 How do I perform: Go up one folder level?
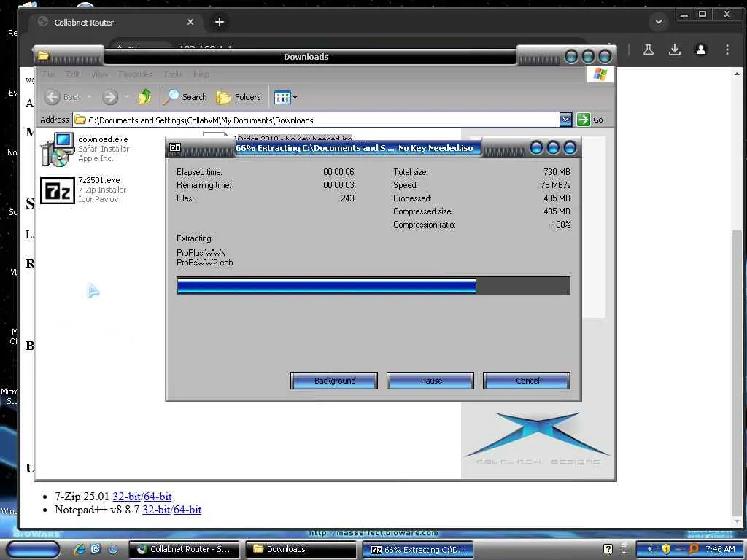(x=145, y=97)
